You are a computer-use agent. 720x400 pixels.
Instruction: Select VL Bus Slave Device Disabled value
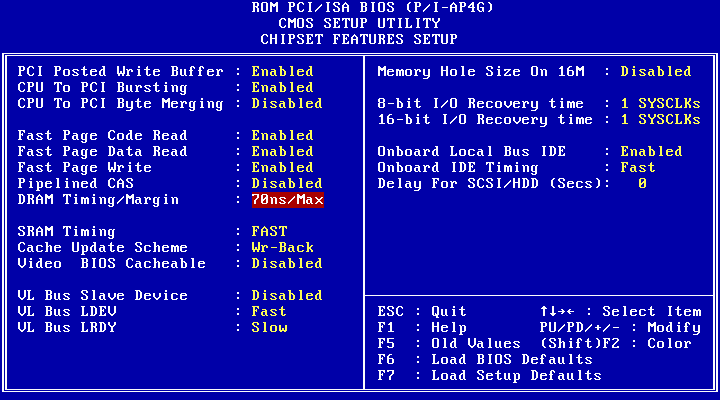287,295
